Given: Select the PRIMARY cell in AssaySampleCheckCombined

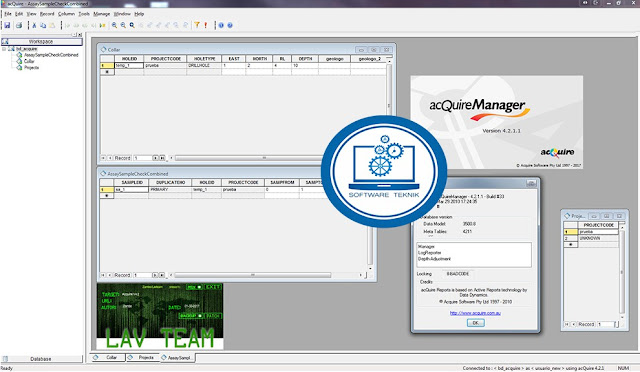Looking at the screenshot, I should [170, 189].
